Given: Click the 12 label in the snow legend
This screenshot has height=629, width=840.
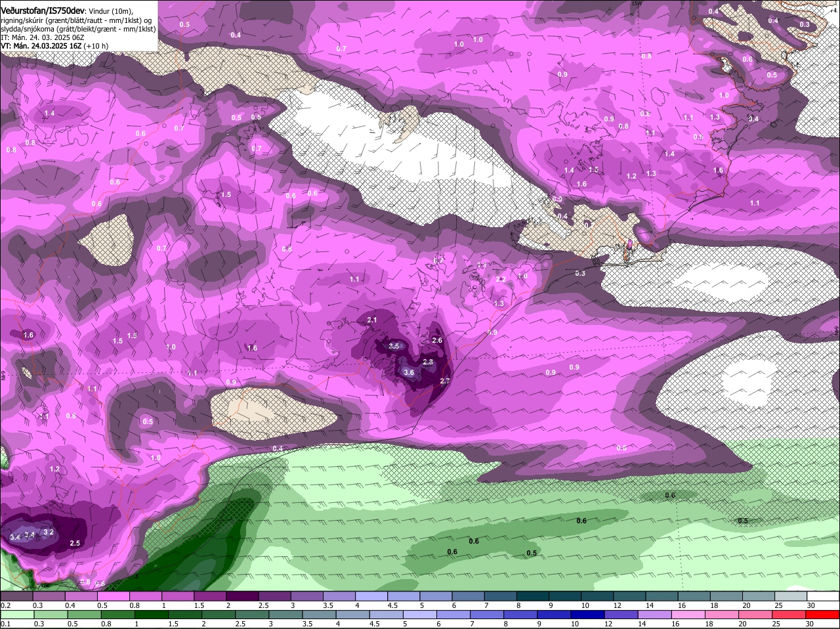Looking at the screenshot, I should 617,605.
